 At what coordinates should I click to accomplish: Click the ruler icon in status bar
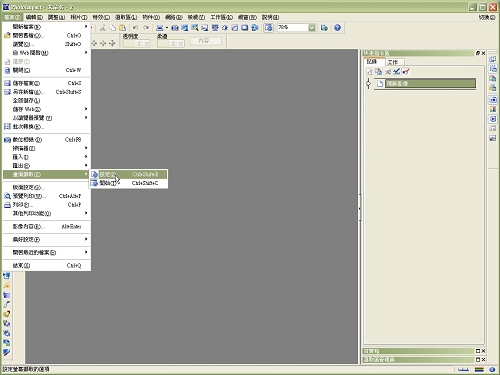(x=463, y=369)
